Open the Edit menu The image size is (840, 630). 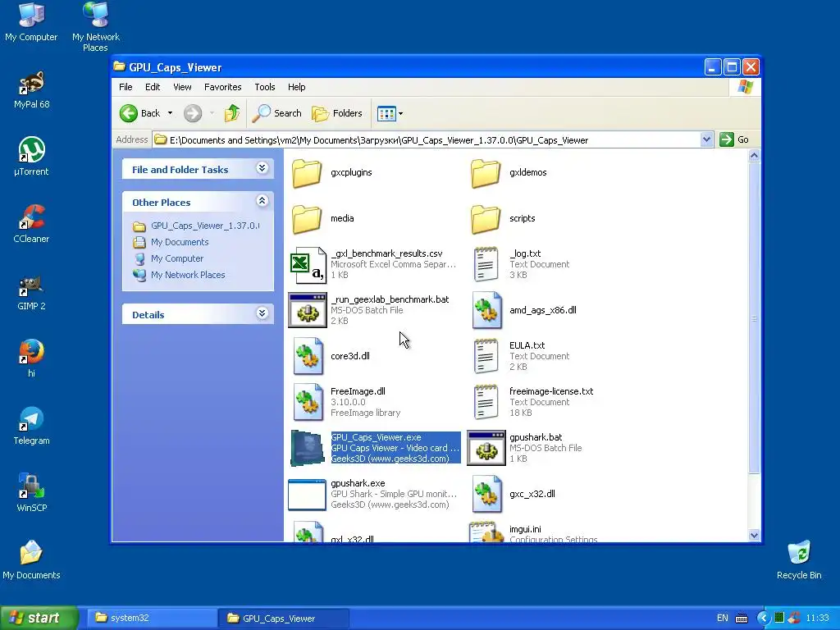point(152,87)
